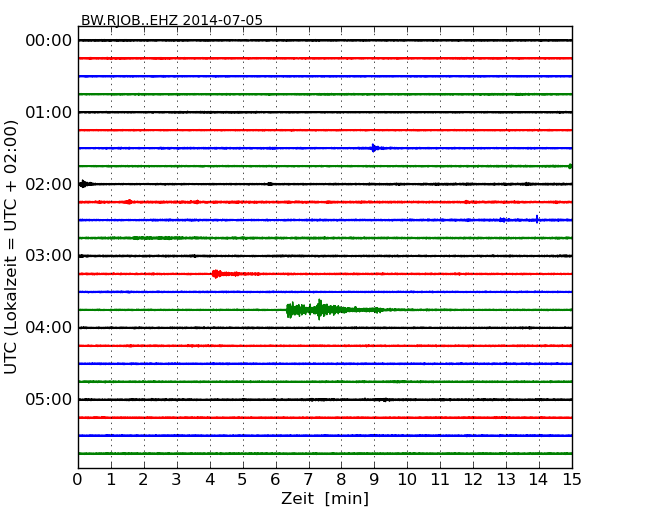This screenshot has width=650, height=520.
Task: Click the black event at start of 02:00 trace
Action: (84, 184)
